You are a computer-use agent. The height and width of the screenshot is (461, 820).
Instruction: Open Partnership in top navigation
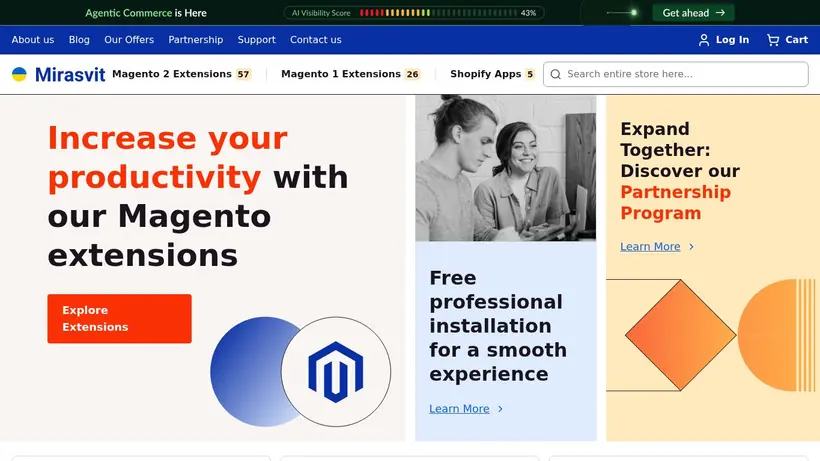(196, 40)
